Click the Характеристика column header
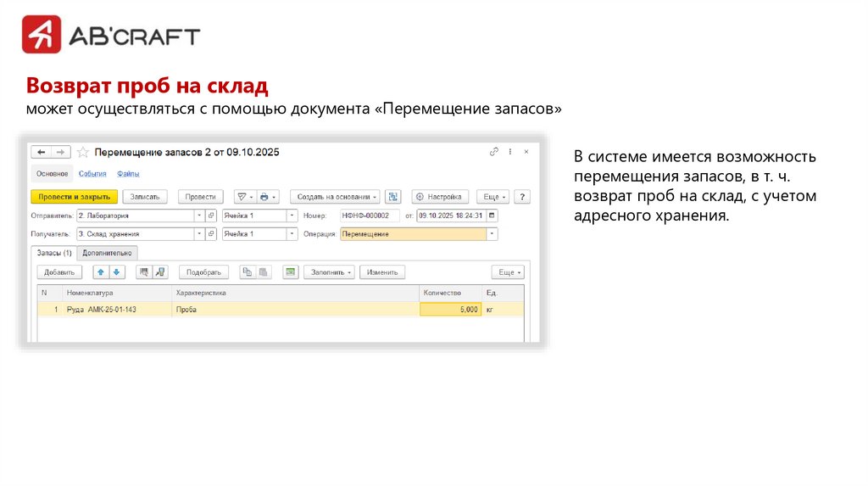 click(x=295, y=293)
